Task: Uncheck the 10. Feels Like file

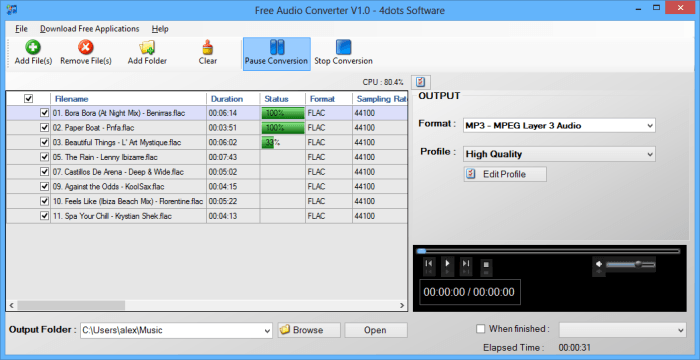Action: click(44, 201)
